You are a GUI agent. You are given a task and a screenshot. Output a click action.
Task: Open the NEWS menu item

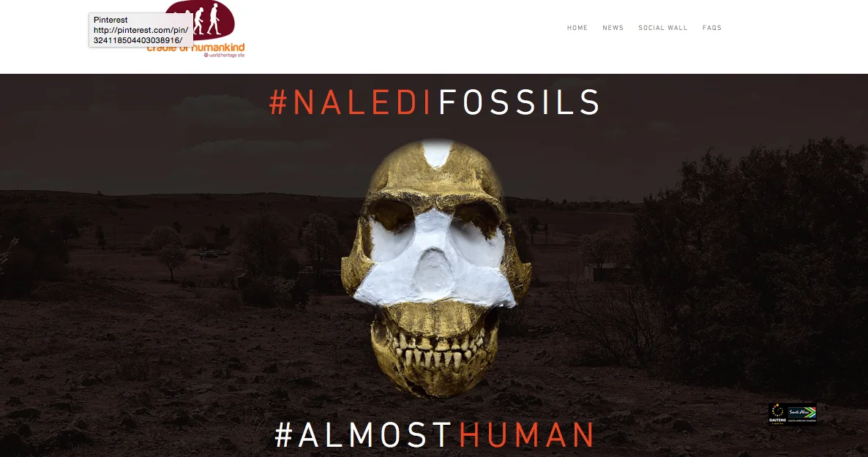click(613, 28)
